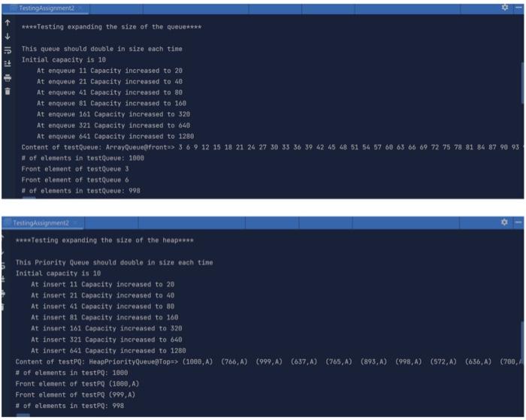The width and height of the screenshot is (526, 420).
Task: Click line 'At enqueue 161 Capacity increased to 320'
Action: click(113, 114)
